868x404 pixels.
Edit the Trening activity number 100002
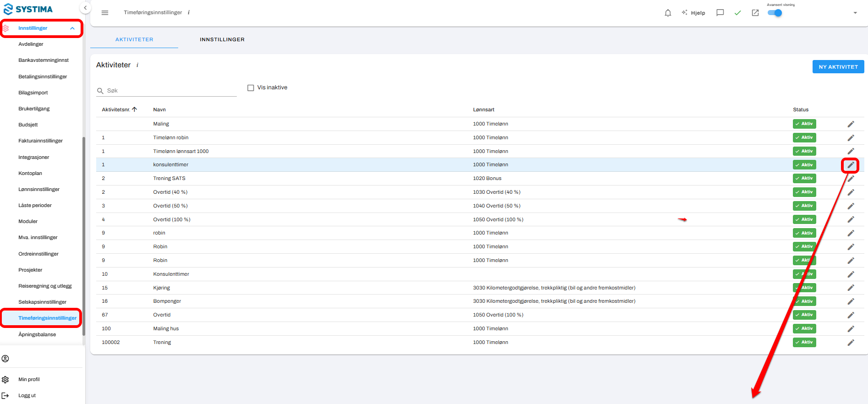click(851, 343)
